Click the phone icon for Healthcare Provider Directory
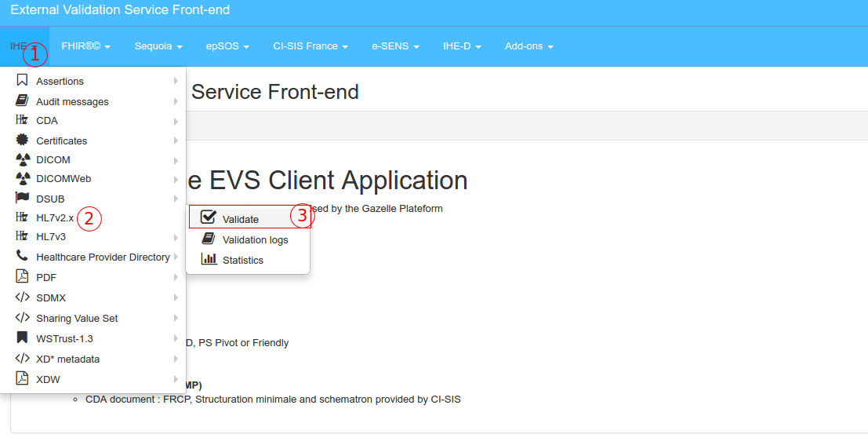 click(x=22, y=257)
